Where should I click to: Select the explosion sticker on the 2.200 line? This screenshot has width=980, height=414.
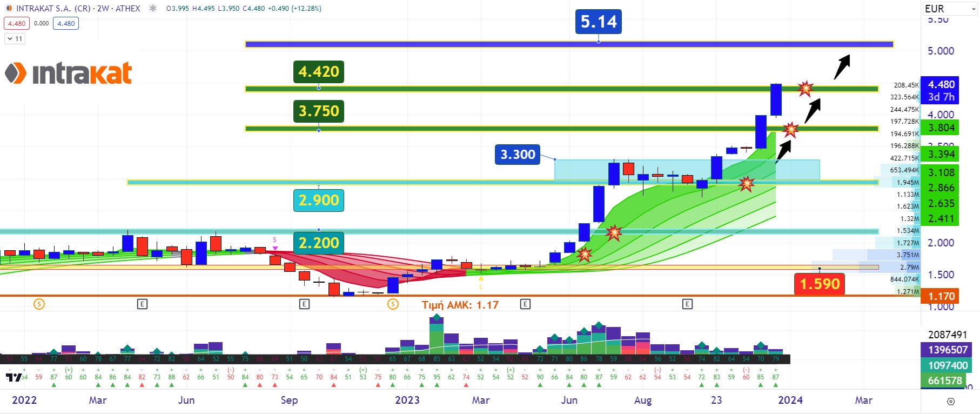pos(614,233)
